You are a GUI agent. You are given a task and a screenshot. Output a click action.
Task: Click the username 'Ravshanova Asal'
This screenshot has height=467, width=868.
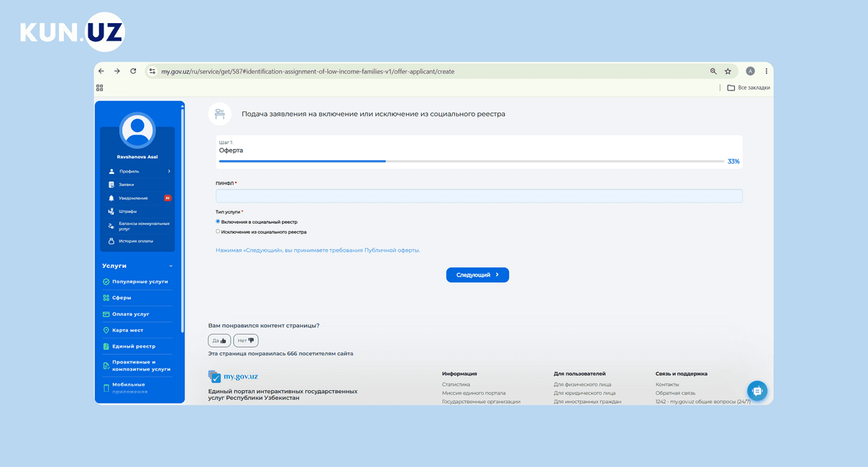[x=137, y=157]
